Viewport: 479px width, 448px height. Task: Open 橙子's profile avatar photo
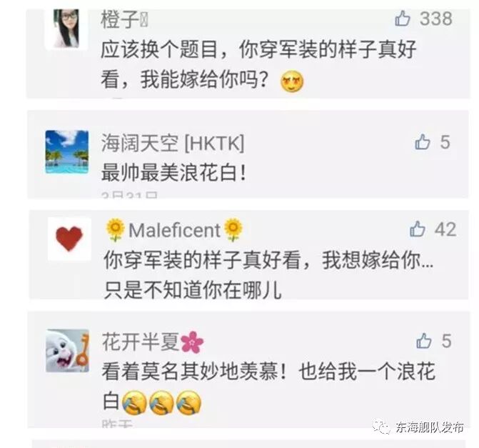pos(67,29)
